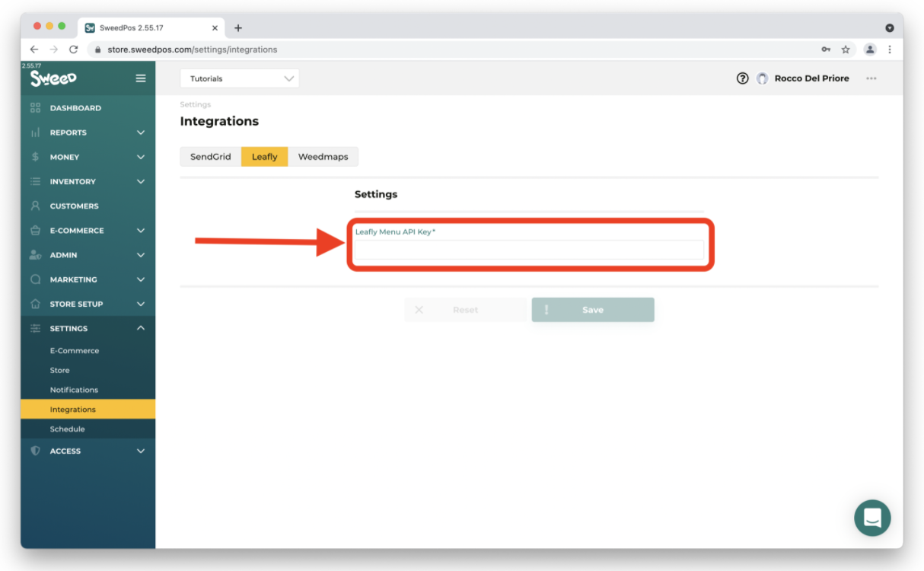924x571 pixels.
Task: Expand the Store Setup menu chevron
Action: point(141,304)
